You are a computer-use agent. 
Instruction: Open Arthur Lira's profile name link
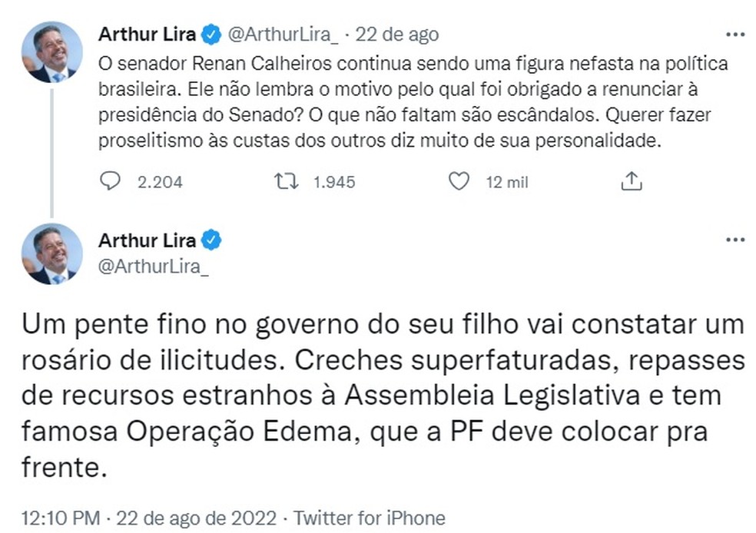coord(146,33)
